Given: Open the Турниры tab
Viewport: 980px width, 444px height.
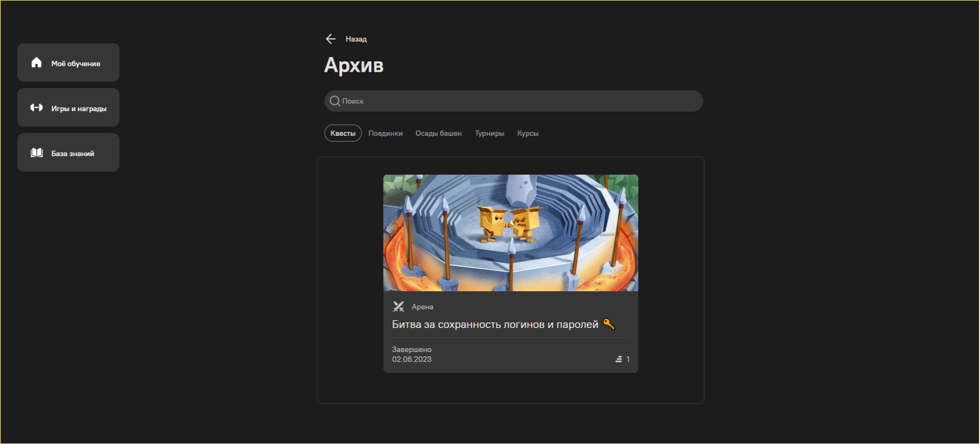Looking at the screenshot, I should tap(490, 134).
